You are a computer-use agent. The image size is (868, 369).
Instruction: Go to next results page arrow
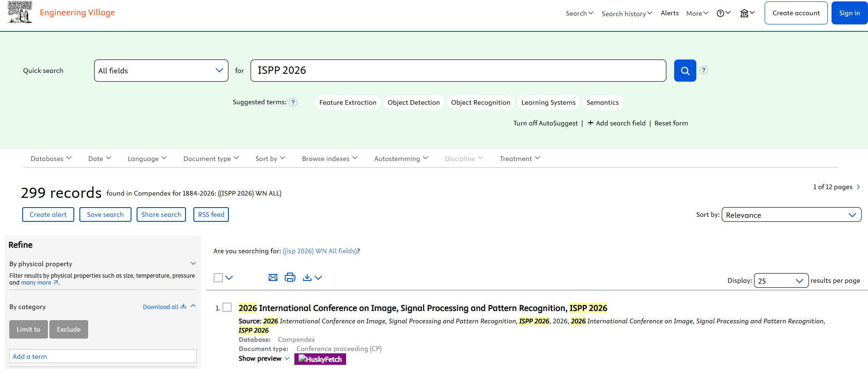coord(858,187)
